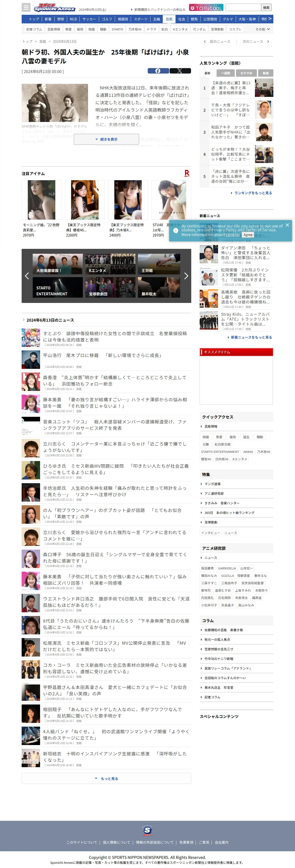Show next carousel slide arrow
The image size is (295, 868).
click(186, 276)
